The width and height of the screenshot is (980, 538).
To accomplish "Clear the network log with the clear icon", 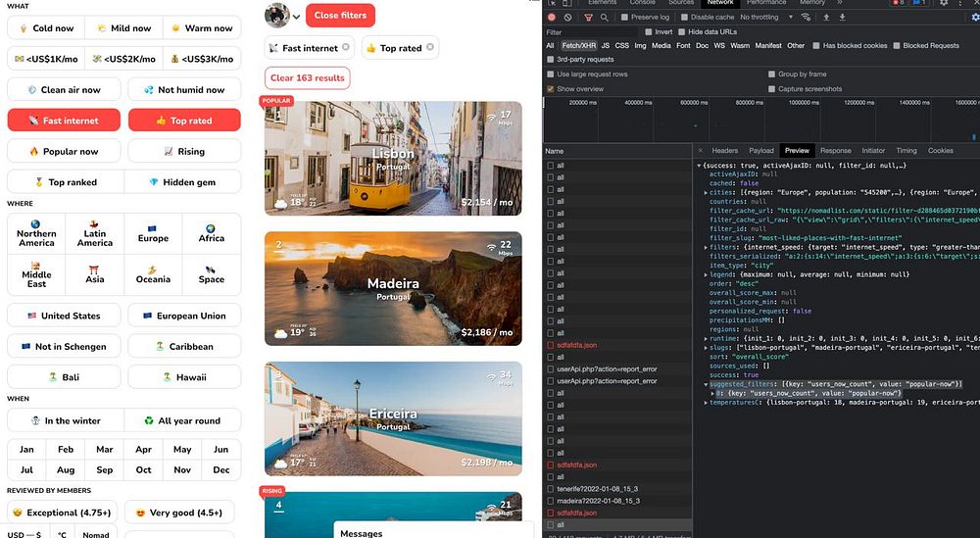I will coord(569,18).
